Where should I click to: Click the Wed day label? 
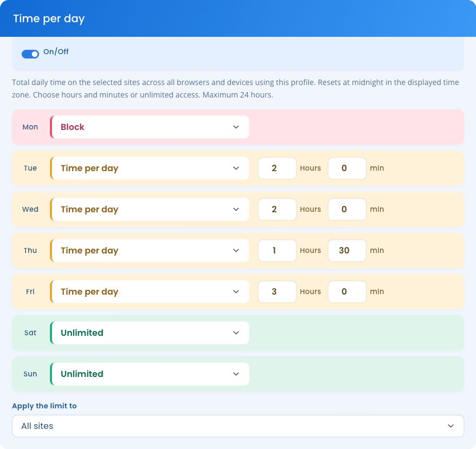pyautogui.click(x=30, y=209)
